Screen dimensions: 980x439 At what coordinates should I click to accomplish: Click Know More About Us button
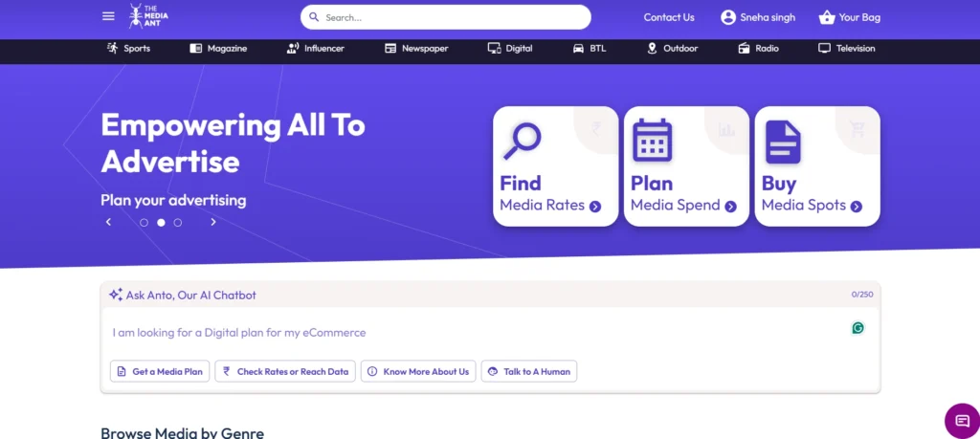click(418, 371)
